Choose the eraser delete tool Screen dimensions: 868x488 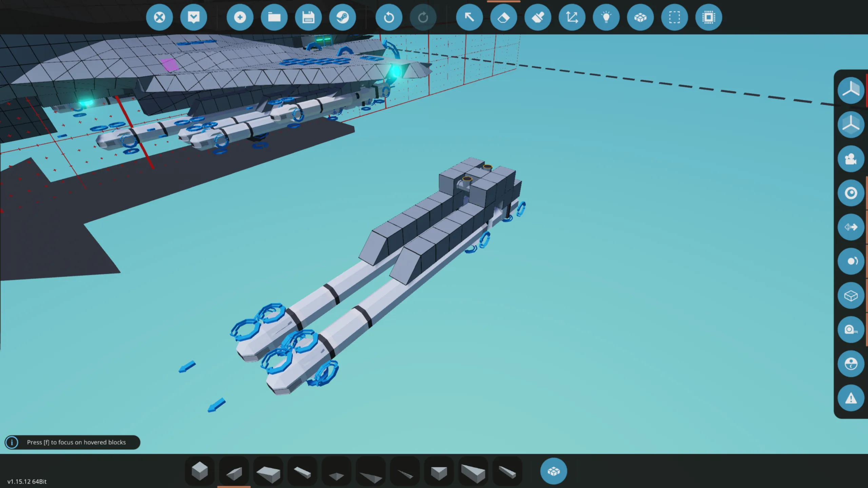click(x=504, y=17)
